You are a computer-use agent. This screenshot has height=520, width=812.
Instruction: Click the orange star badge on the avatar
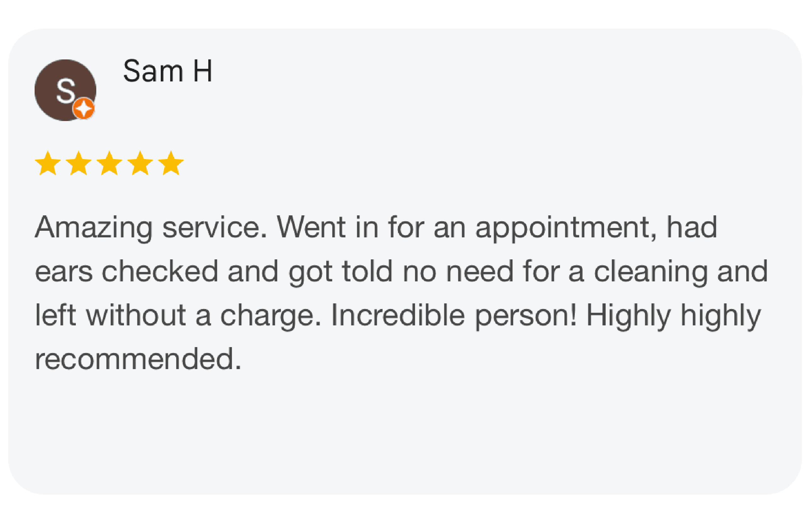coord(83,109)
